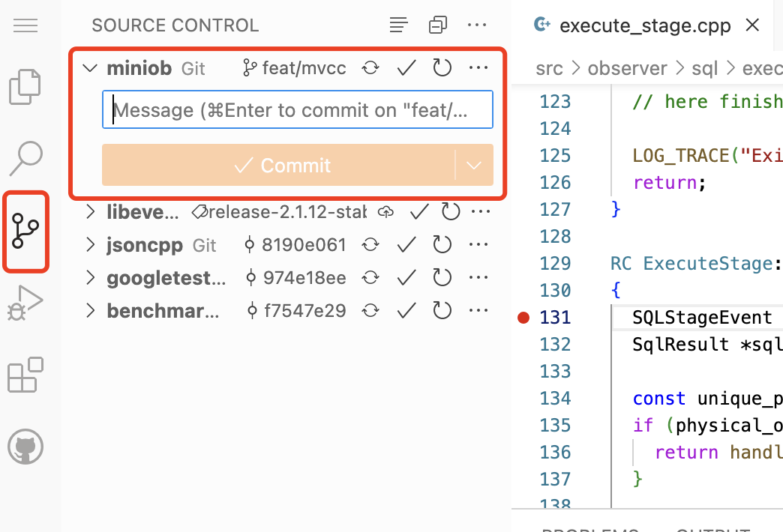Click commit 974e18ee for googletest

[296, 278]
